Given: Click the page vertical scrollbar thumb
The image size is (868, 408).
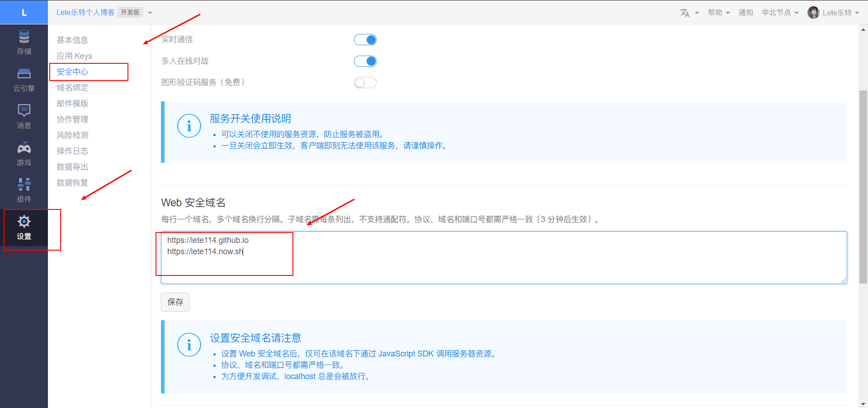Looking at the screenshot, I should (863, 186).
